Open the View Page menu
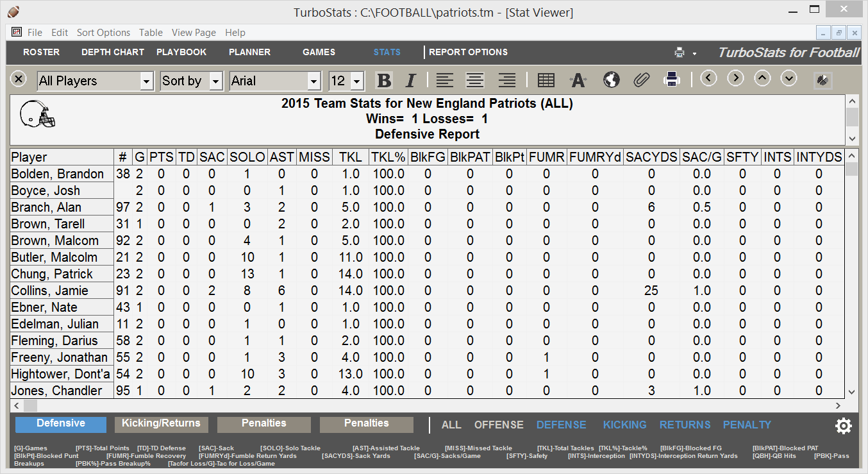Image resolution: width=868 pixels, height=474 pixels. pos(194,33)
